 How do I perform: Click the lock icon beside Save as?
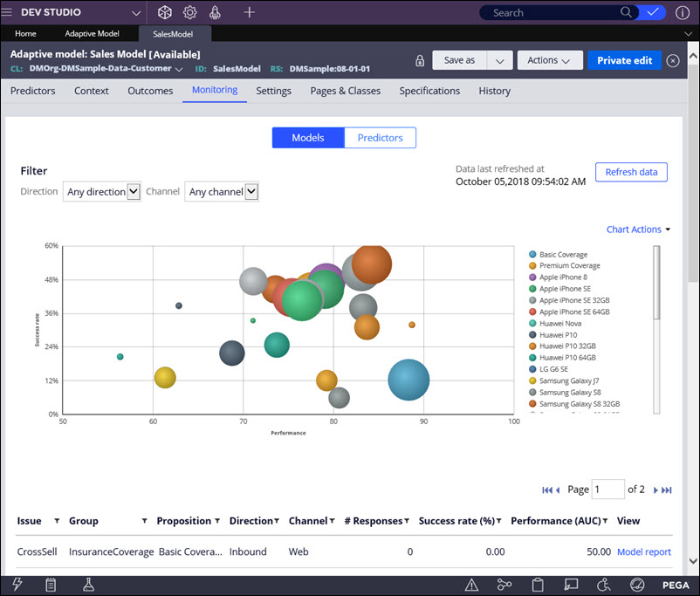point(420,61)
